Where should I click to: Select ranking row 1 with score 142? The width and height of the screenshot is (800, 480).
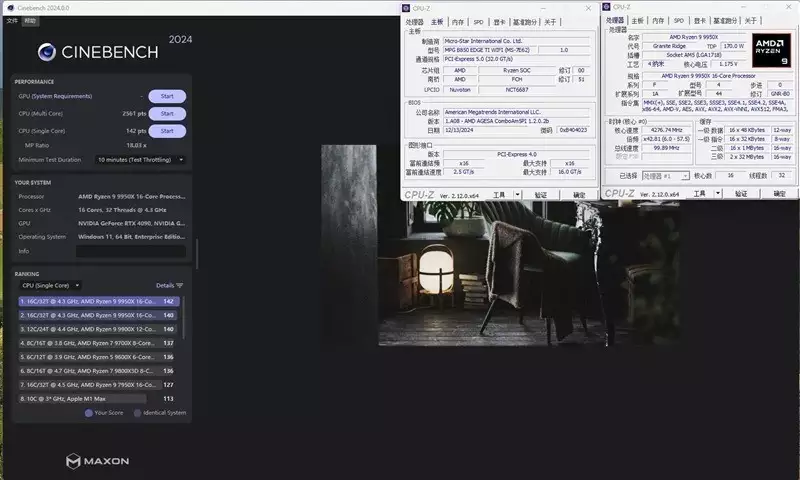(x=98, y=301)
